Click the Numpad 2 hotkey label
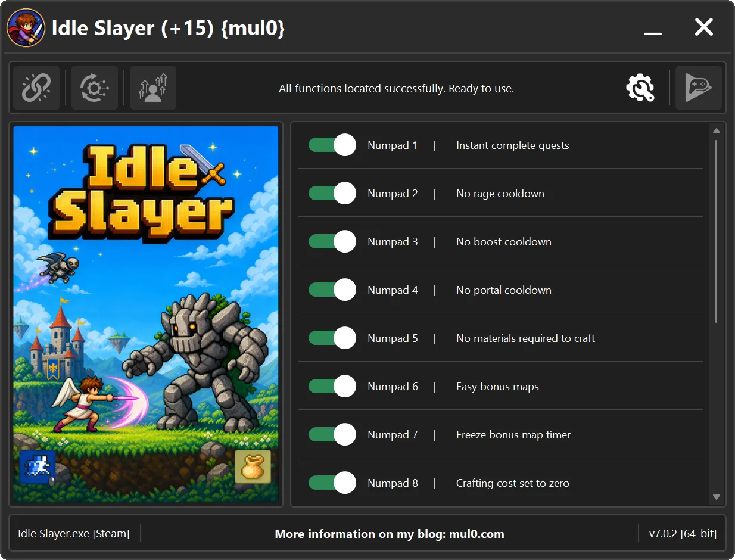This screenshot has height=560, width=735. click(393, 194)
